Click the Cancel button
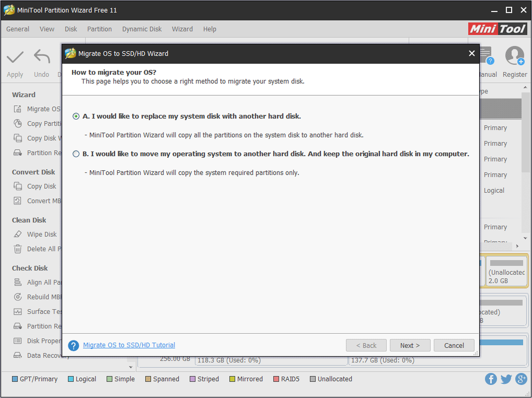Viewport: 532px width, 398px height. [x=454, y=346]
